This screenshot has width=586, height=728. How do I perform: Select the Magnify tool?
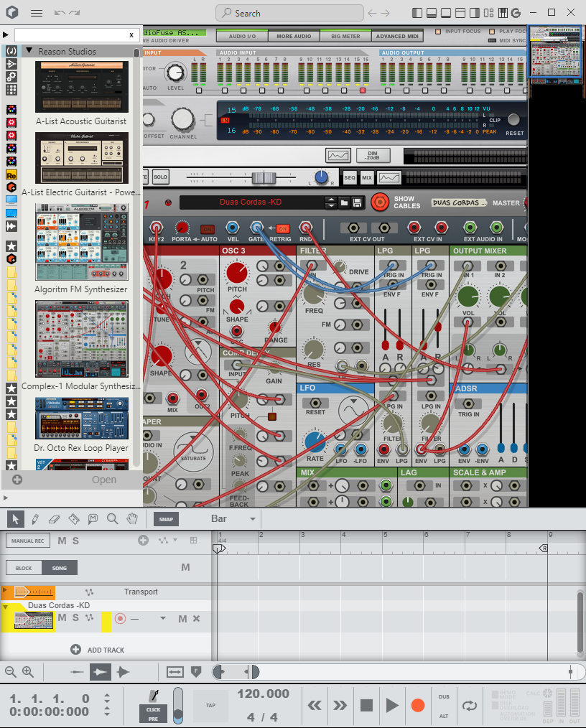point(112,518)
